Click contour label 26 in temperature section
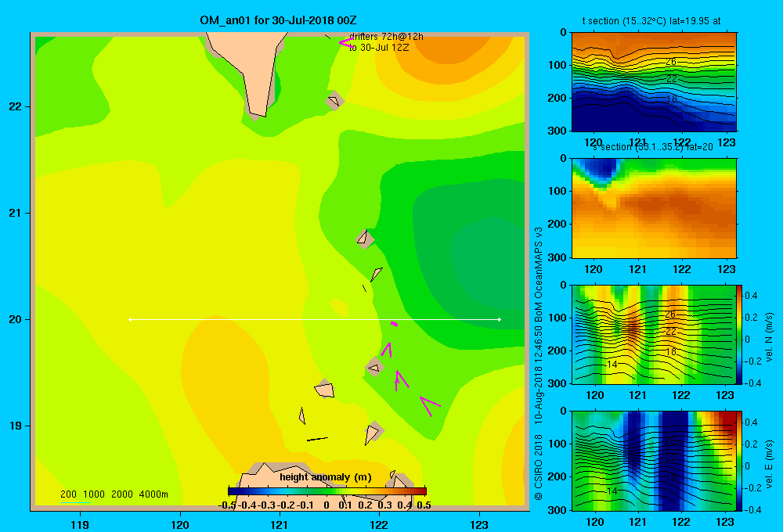This screenshot has width=783, height=532. pos(671,62)
